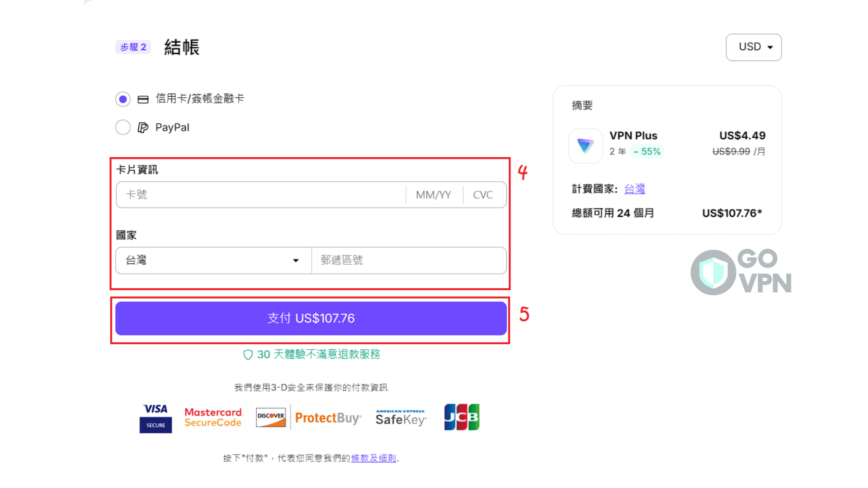The width and height of the screenshot is (868, 488).
Task: Select the credit card payment option
Action: 123,99
